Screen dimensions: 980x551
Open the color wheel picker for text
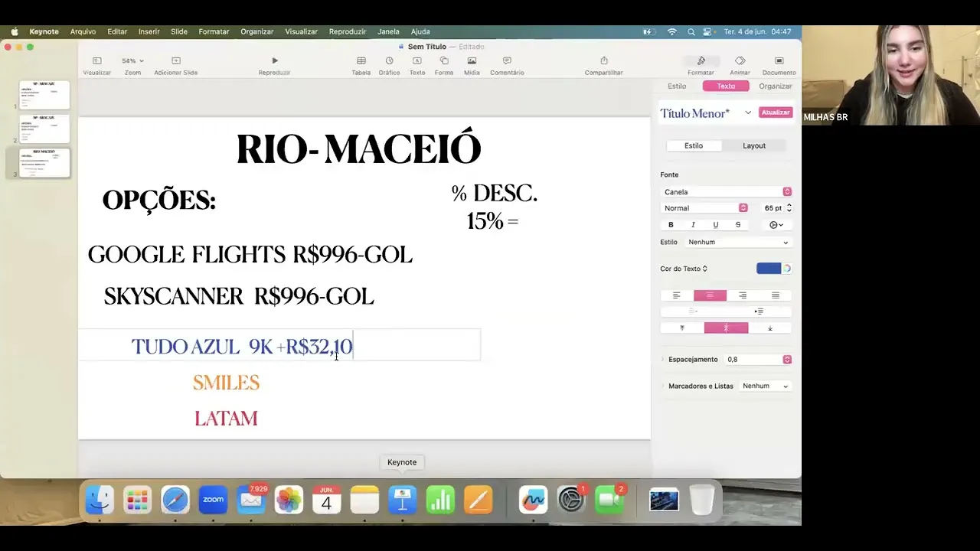[x=786, y=269]
